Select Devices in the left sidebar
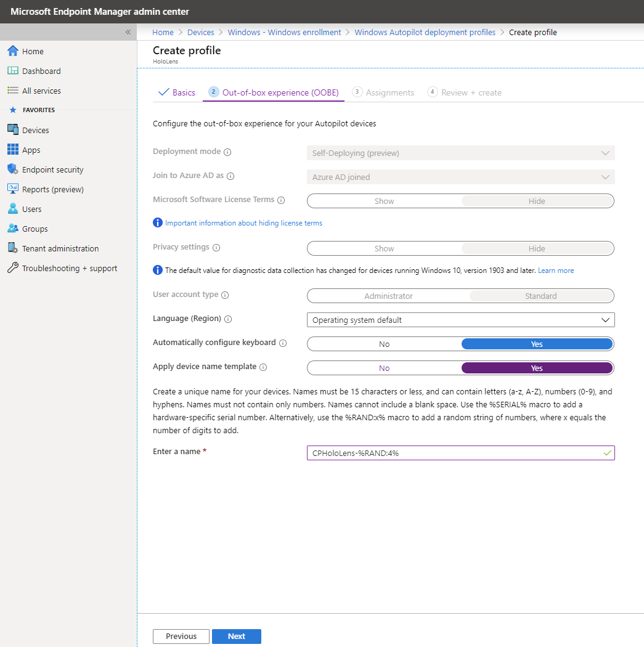The height and width of the screenshot is (647, 644). coord(35,129)
